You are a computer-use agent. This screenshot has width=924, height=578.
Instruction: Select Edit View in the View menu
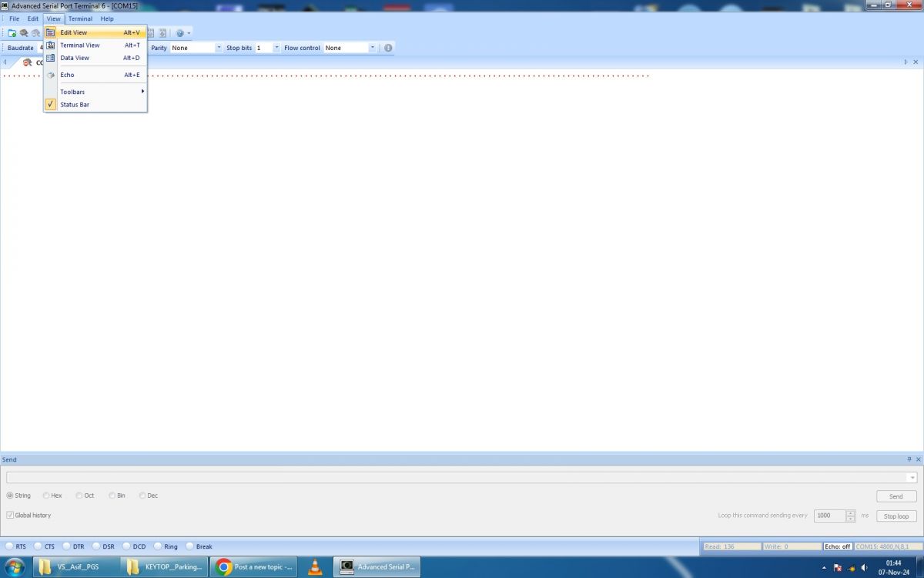coord(95,32)
